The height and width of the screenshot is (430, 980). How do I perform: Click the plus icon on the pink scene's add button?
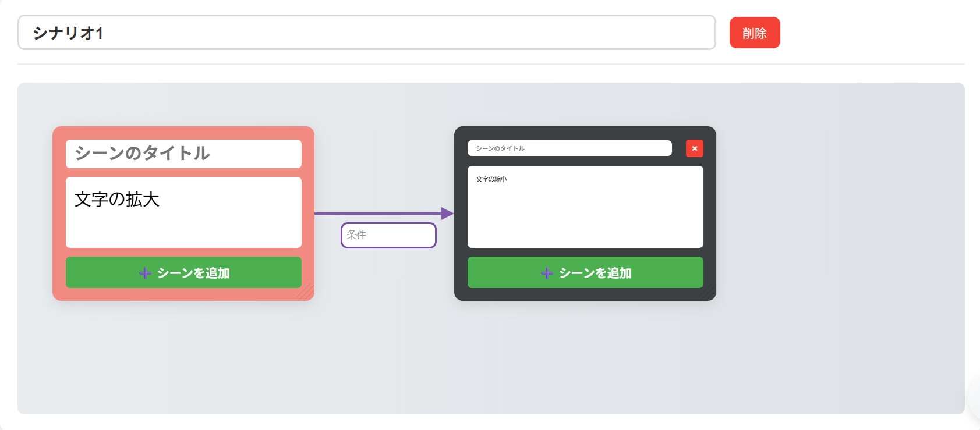click(145, 273)
